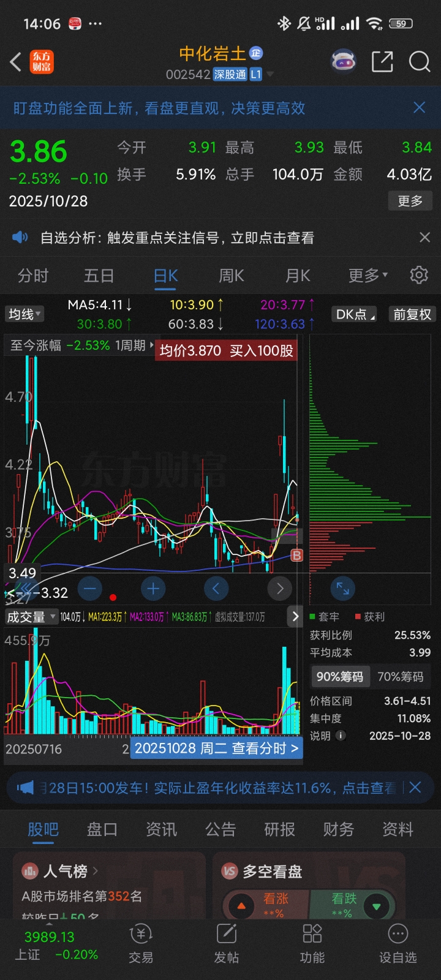This screenshot has width=441, height=980.
Task: Move chart right with arrow icon
Action: [x=279, y=589]
